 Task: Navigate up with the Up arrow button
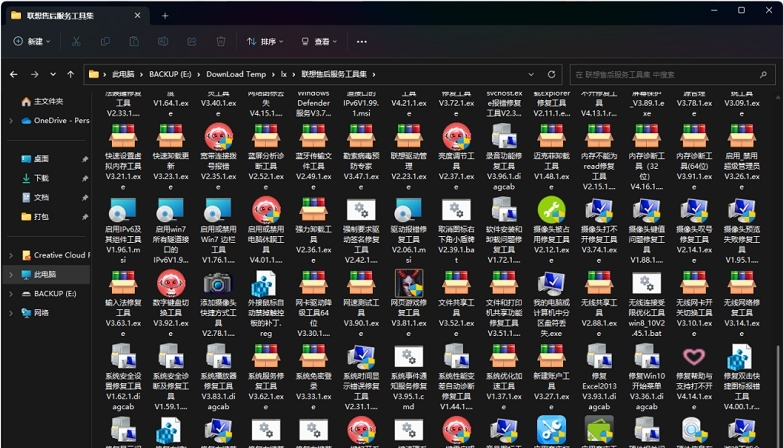(x=70, y=74)
